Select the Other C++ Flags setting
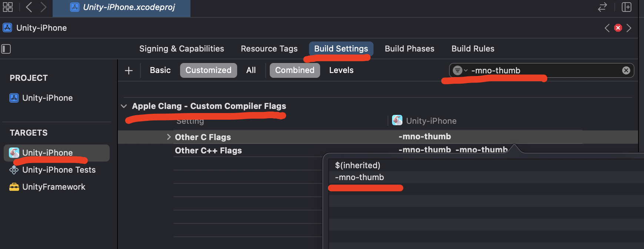Image resolution: width=644 pixels, height=249 pixels. 208,150
